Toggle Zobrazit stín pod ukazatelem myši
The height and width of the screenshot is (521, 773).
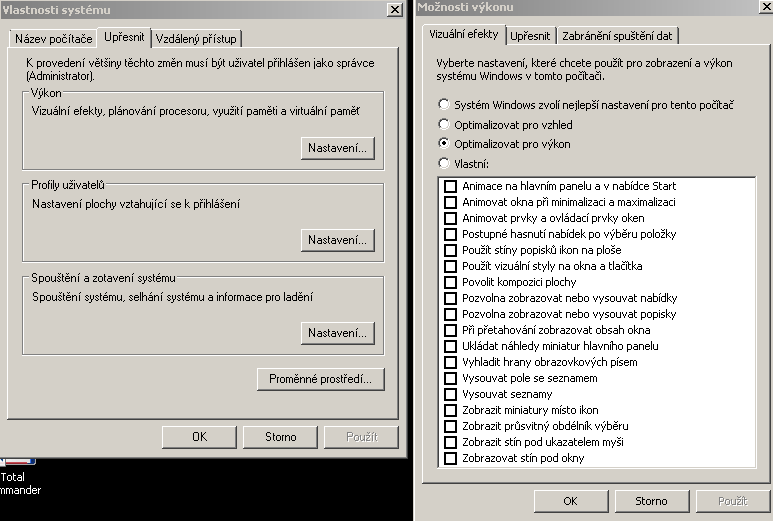tap(451, 443)
